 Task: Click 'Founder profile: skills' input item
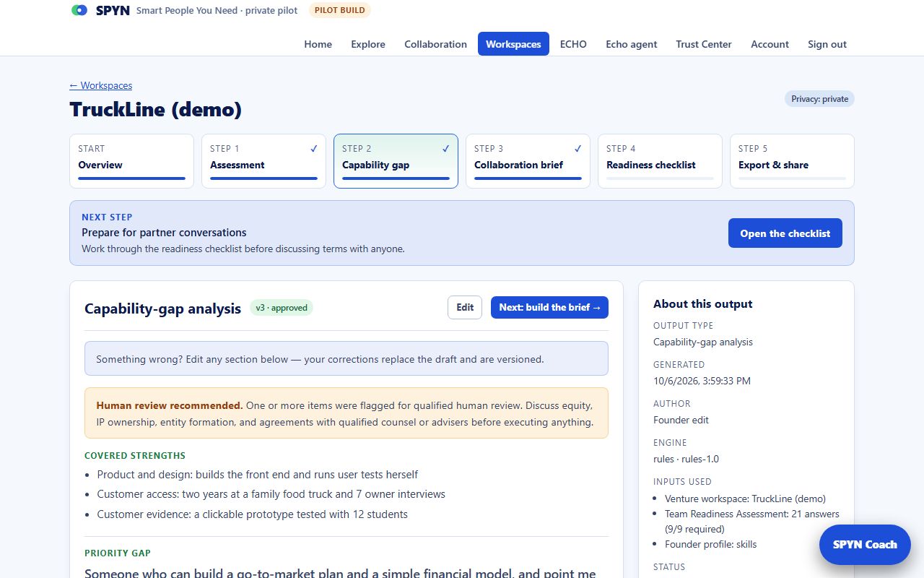[711, 544]
